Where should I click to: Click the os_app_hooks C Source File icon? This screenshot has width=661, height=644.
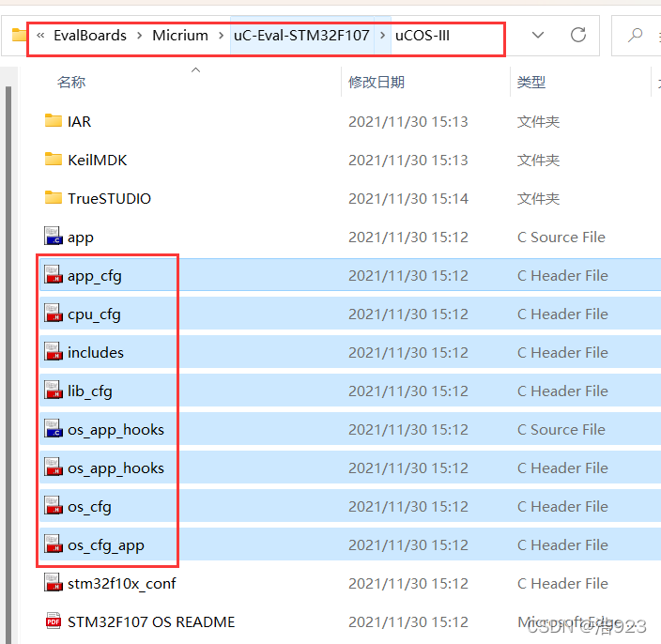(x=54, y=429)
